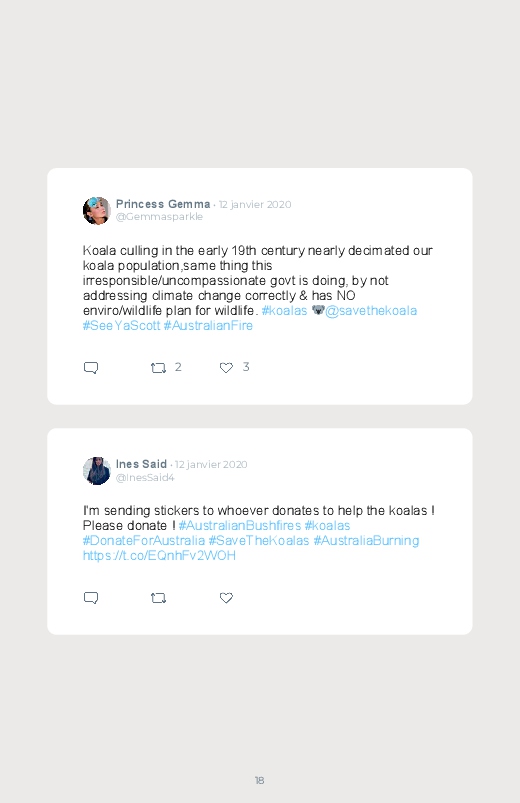The width and height of the screenshot is (520, 803).
Task: Open the #DonateForAustralia hashtag
Action: coord(144,540)
